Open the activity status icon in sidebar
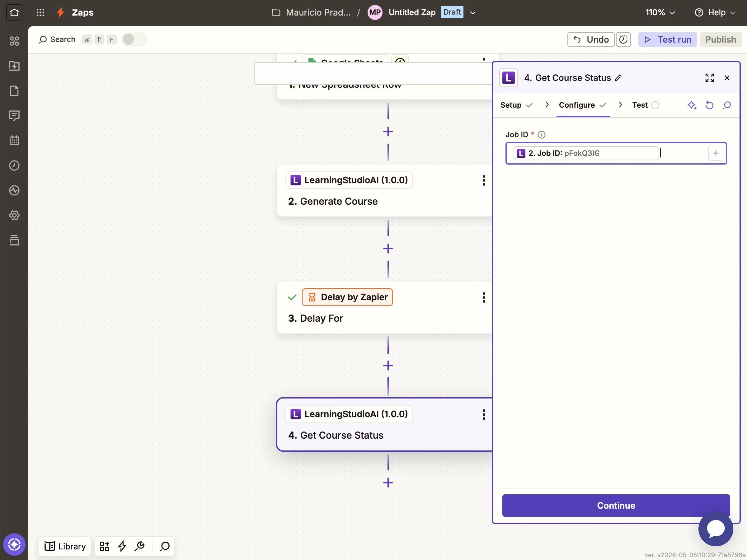The height and width of the screenshot is (560, 747). 14,190
